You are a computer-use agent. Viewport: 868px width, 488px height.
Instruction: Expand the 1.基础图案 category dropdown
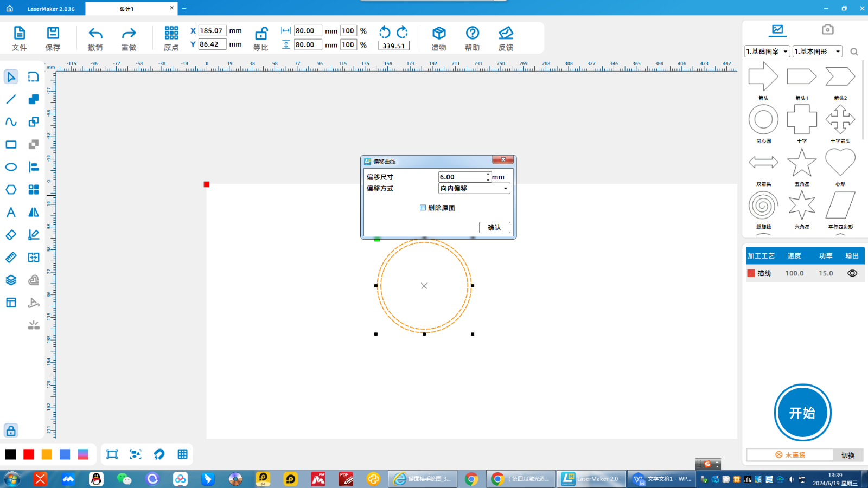point(767,52)
